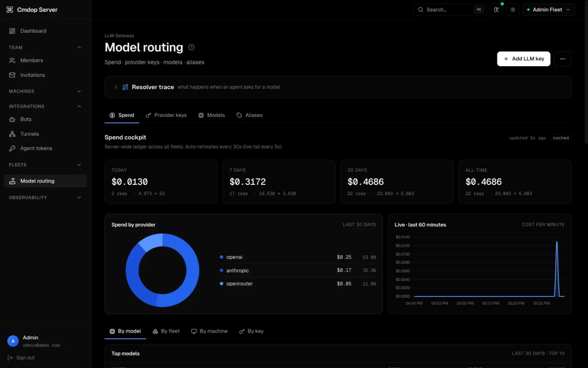Switch to the Provider keys tab
The height and width of the screenshot is (368, 588).
click(x=166, y=115)
